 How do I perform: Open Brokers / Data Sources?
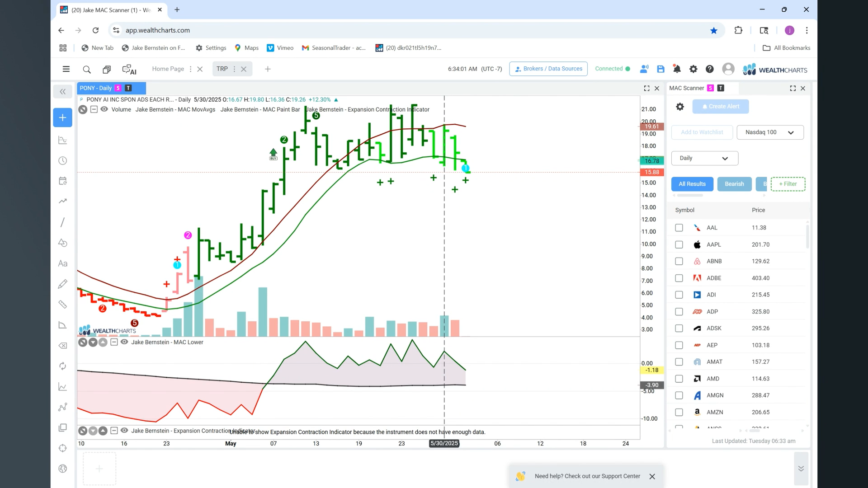548,69
